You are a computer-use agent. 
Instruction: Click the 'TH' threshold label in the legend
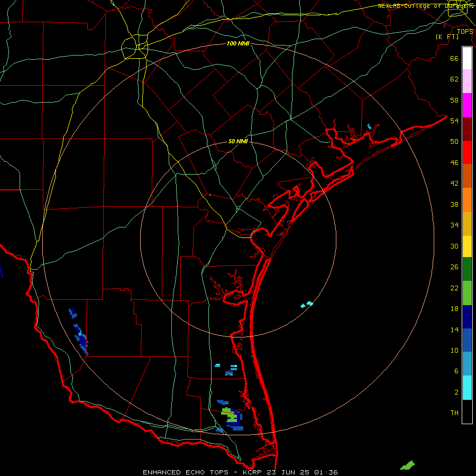pyautogui.click(x=454, y=413)
